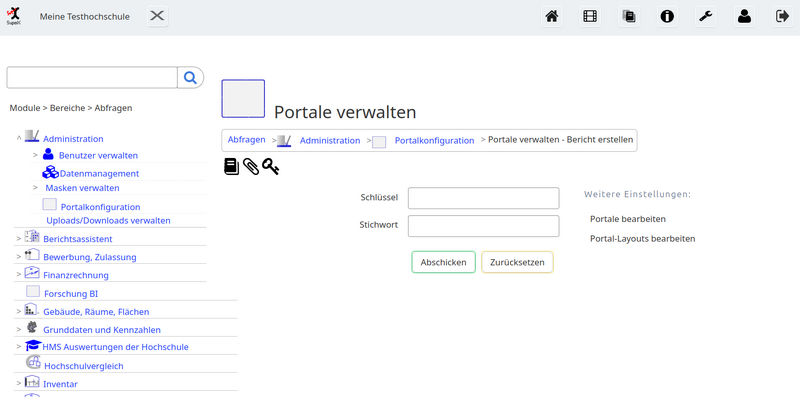Reset the form with Zurücksetzen
The height and width of the screenshot is (397, 800).
click(x=517, y=262)
